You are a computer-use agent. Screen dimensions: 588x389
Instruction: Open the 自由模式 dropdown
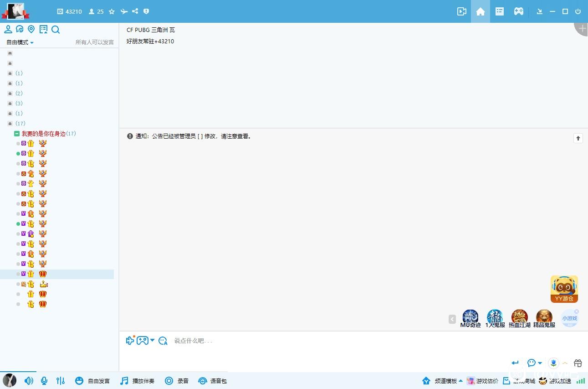click(20, 42)
